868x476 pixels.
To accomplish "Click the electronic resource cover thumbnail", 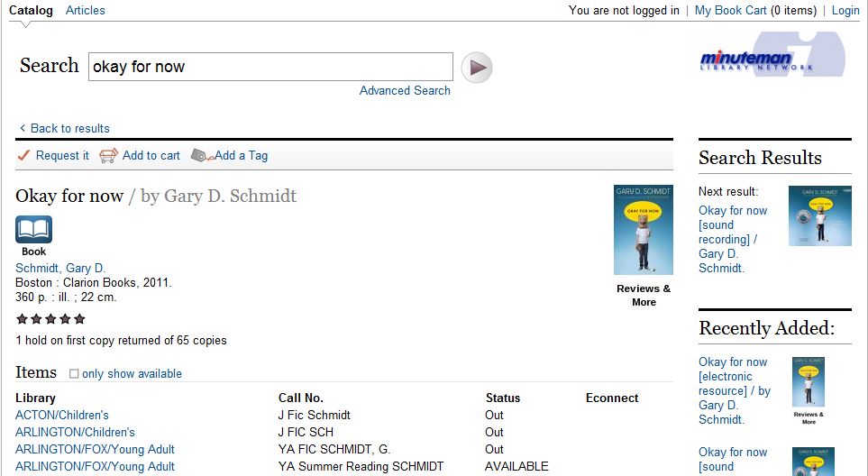I will 809,382.
